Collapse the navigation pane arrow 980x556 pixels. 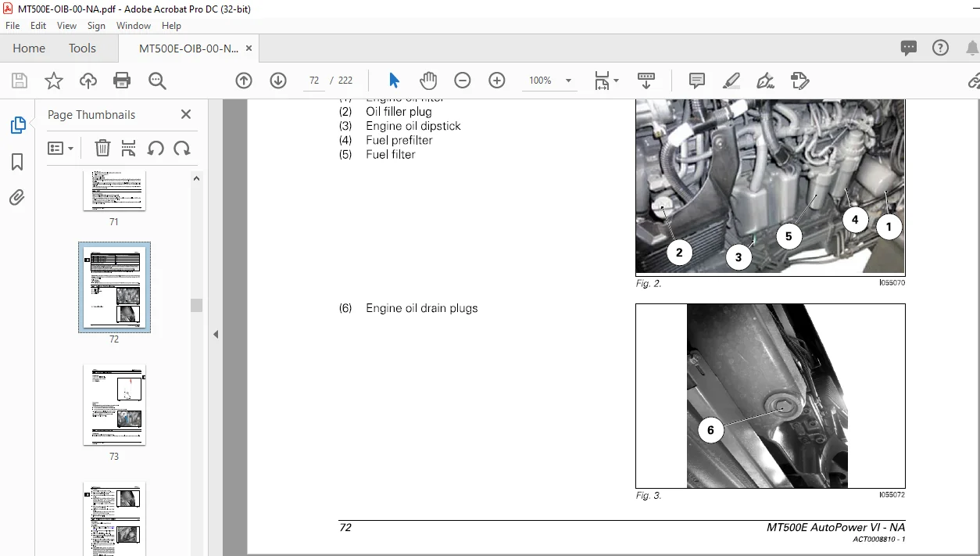point(216,334)
